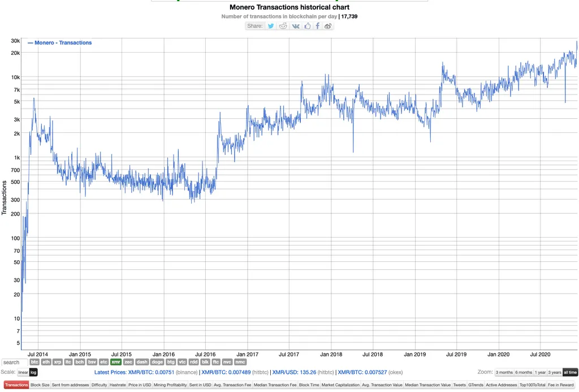Share the chart on Twitter

(271, 26)
